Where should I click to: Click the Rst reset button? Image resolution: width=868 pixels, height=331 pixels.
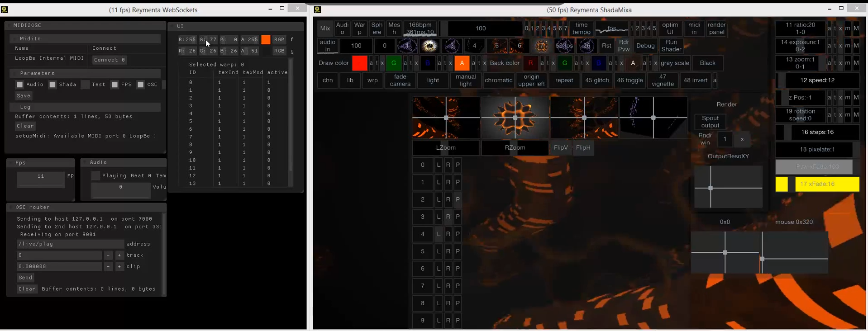pos(606,46)
